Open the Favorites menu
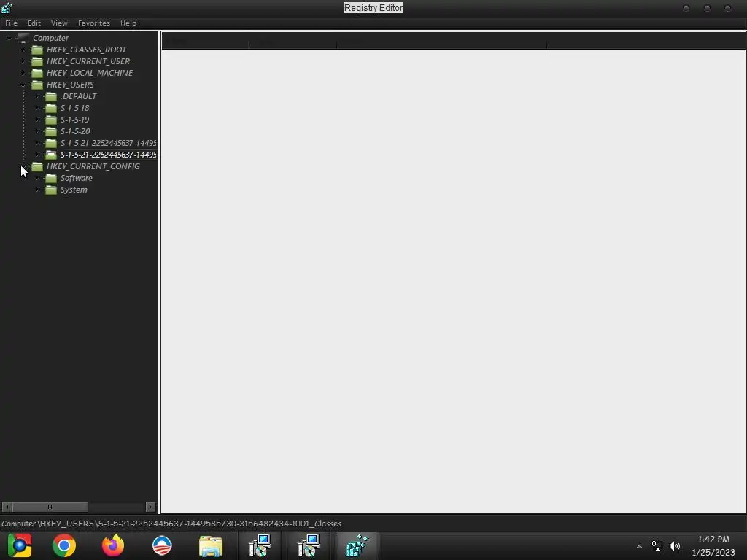 pyautogui.click(x=94, y=23)
